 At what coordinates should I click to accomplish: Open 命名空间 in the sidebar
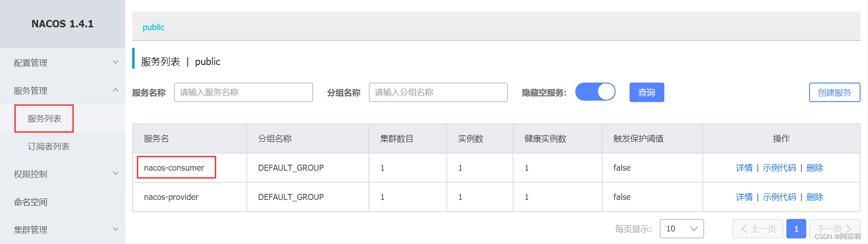[x=31, y=202]
